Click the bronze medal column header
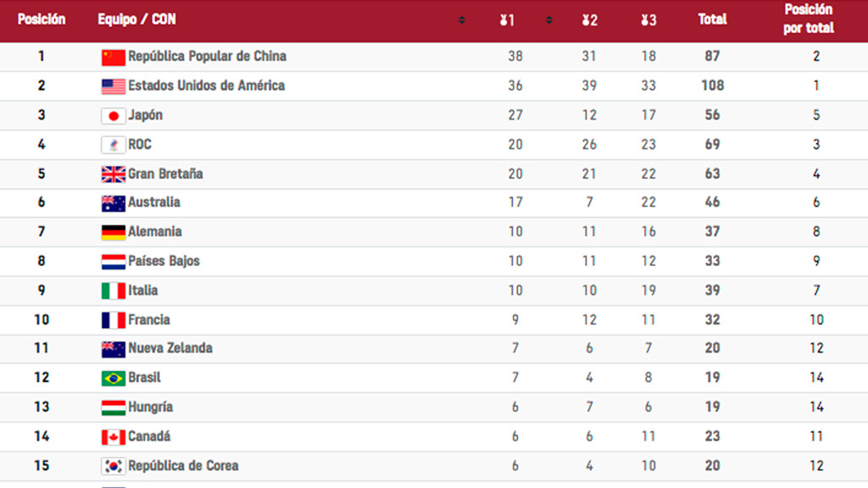Screen dimensions: 868x488 [648, 20]
